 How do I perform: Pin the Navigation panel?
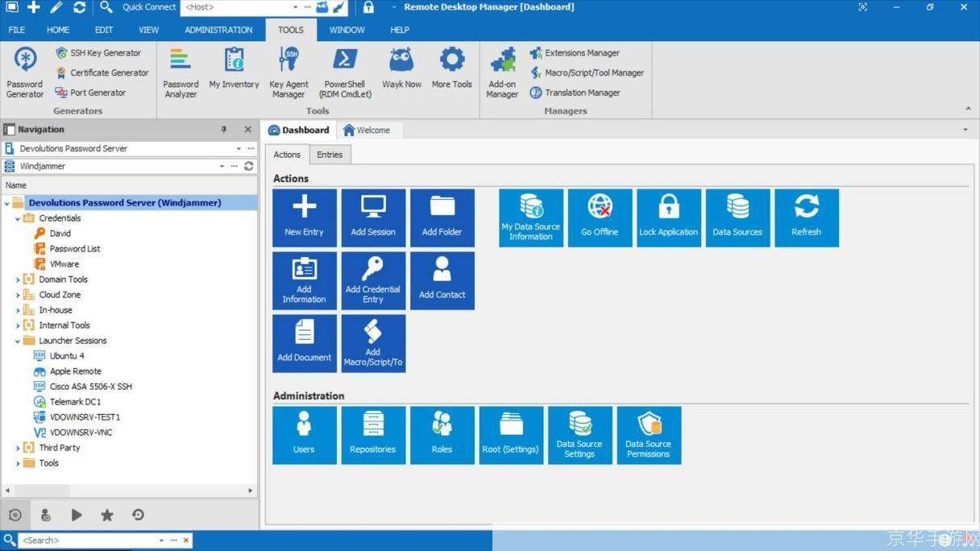coord(224,130)
